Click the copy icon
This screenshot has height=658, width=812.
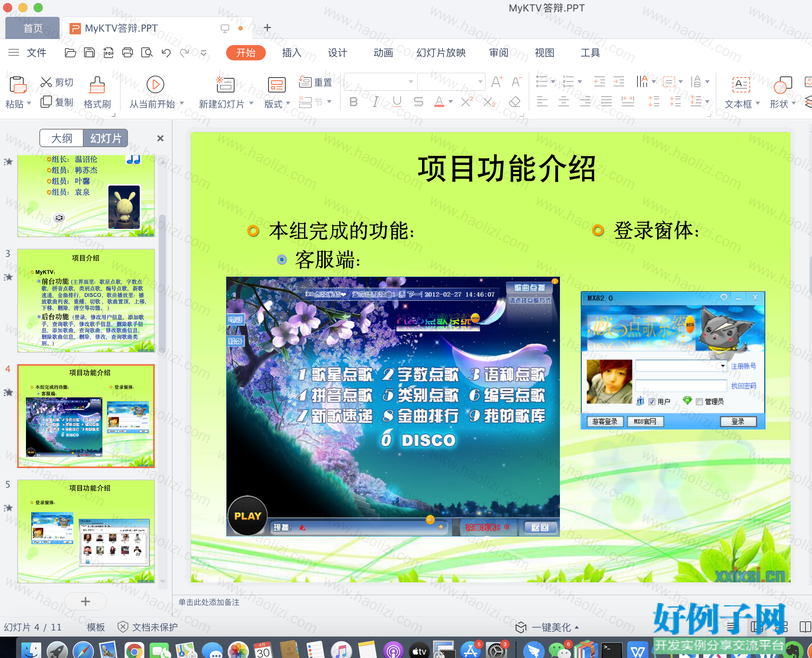46,102
